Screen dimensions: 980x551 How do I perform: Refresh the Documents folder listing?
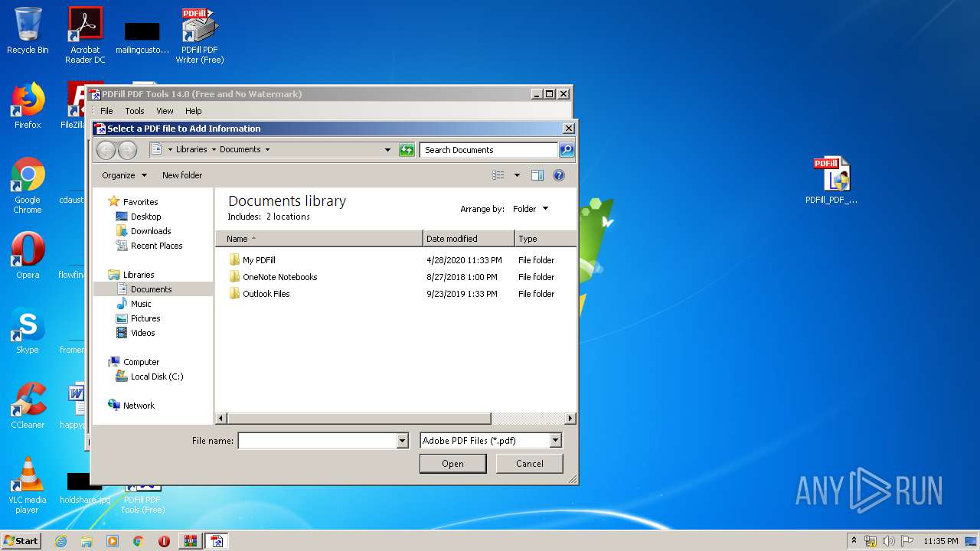click(407, 150)
